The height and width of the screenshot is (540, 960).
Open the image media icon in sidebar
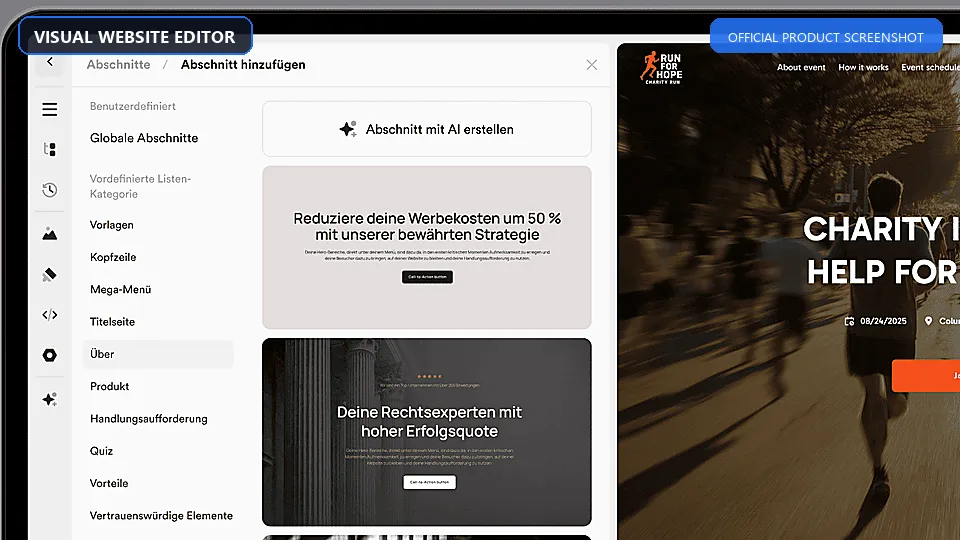point(50,233)
